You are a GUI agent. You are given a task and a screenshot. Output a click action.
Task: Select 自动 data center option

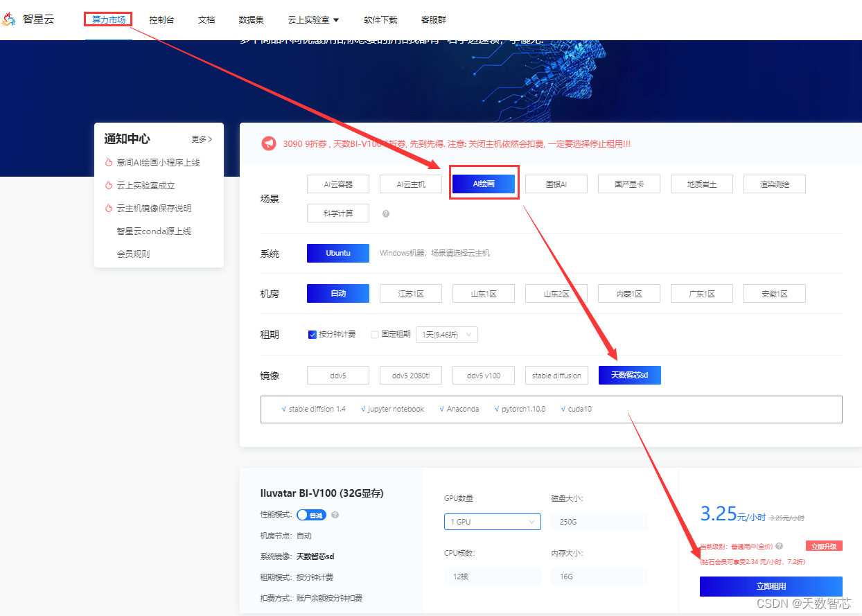[338, 294]
